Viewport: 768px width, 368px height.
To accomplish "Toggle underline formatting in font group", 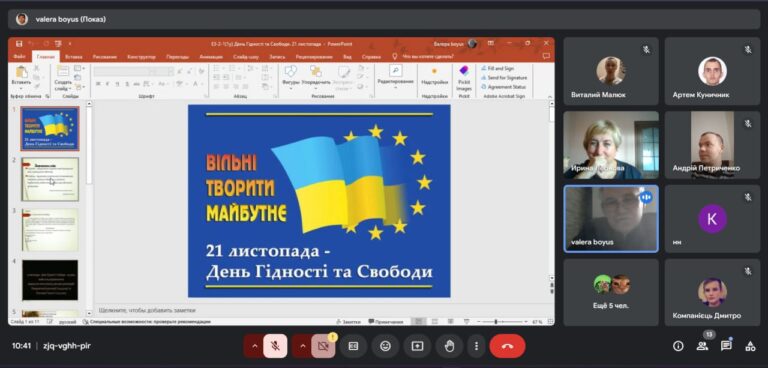I will pyautogui.click(x=116, y=84).
